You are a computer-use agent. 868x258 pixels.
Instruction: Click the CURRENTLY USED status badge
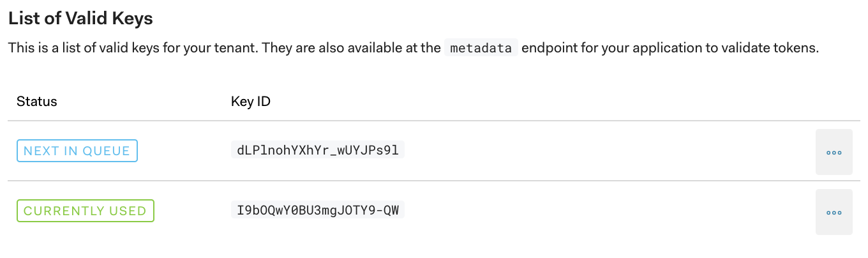coord(85,211)
